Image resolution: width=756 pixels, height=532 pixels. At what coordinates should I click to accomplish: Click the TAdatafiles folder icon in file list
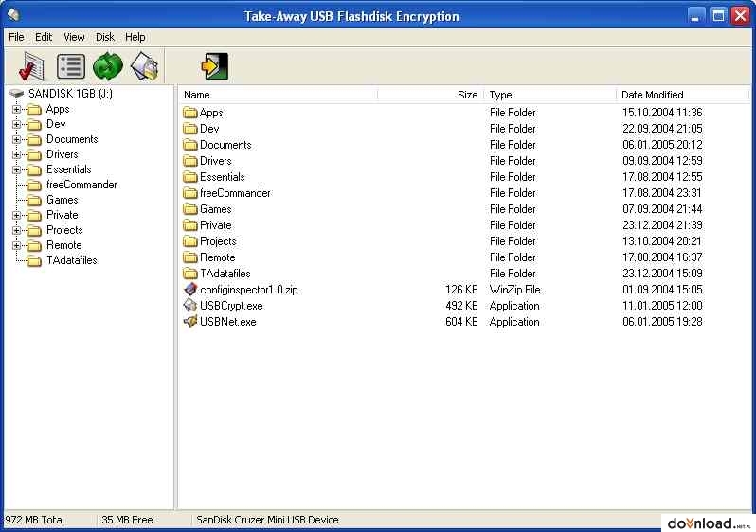(x=190, y=274)
